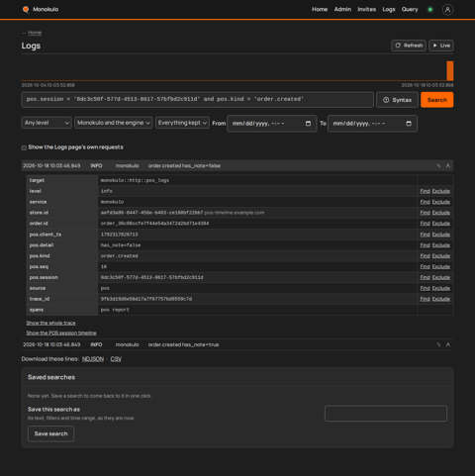Click the To date input field
Viewport: 475px width, 476px height.
tap(372, 124)
